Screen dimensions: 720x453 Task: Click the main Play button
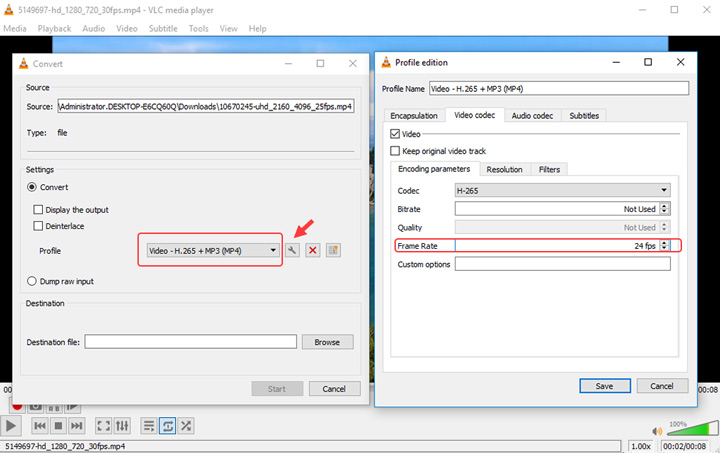[11, 426]
